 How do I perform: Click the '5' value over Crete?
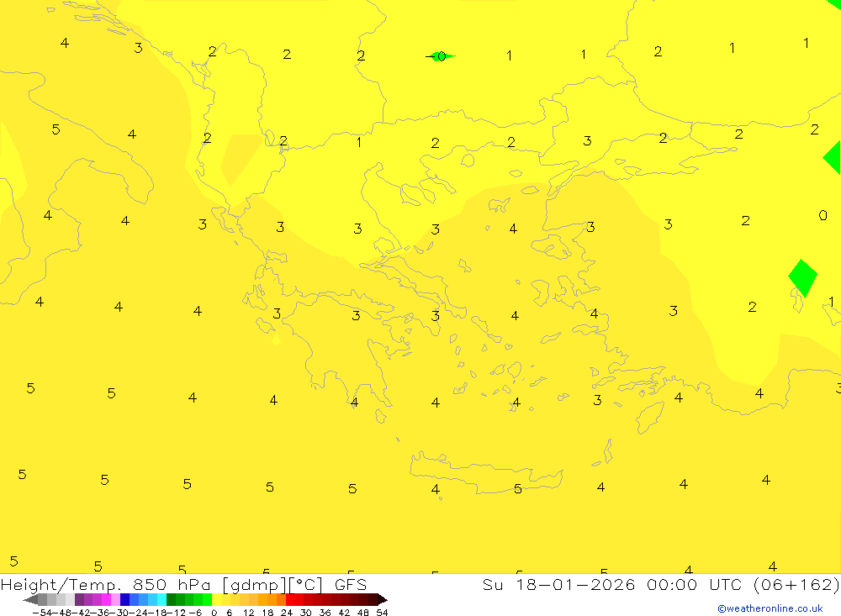[x=517, y=488]
